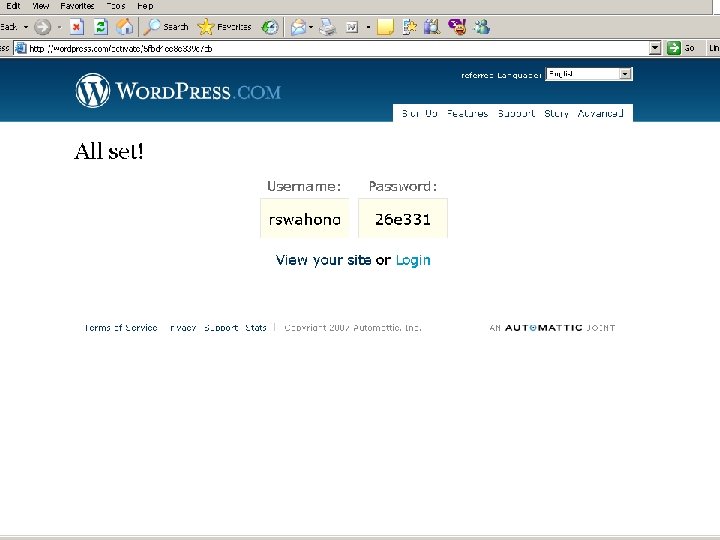
Task: Click the Forward navigation arrow button
Action: pos(43,27)
